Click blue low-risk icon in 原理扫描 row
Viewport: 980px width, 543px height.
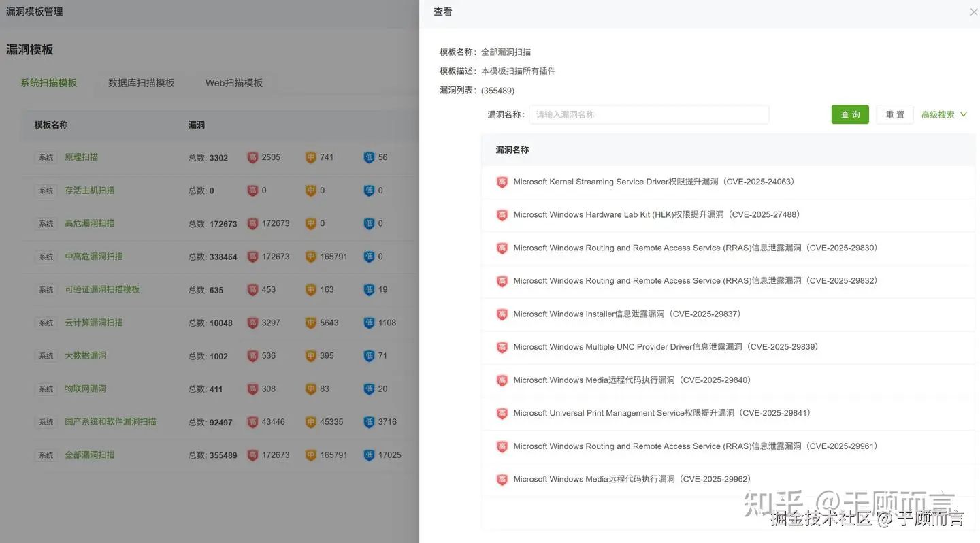point(370,157)
